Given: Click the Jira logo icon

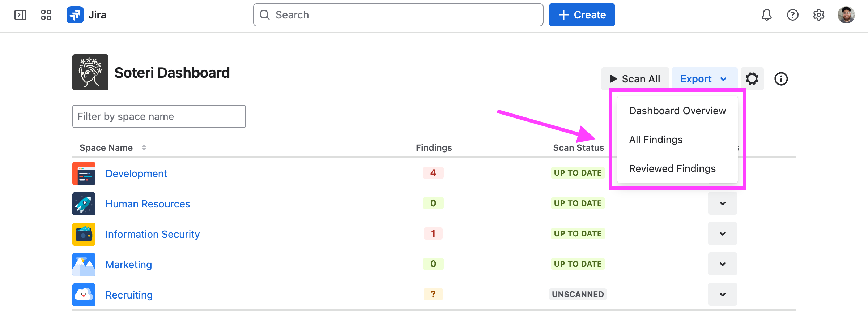Looking at the screenshot, I should click(x=75, y=15).
